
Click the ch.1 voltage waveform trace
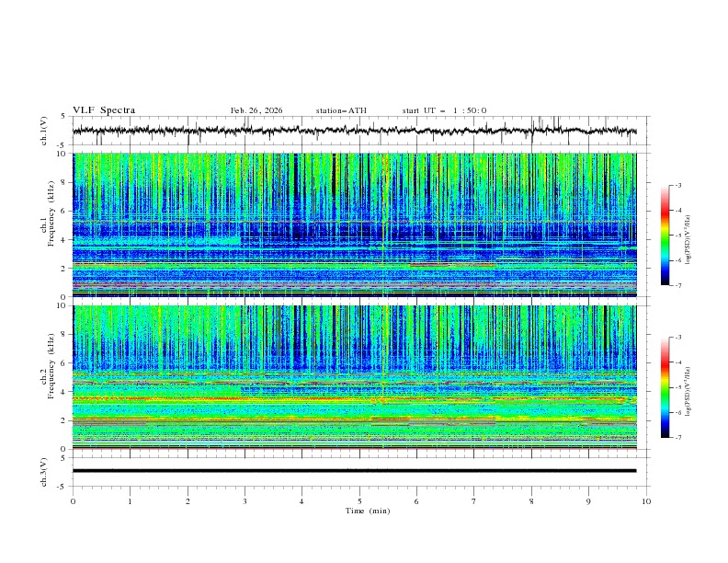point(354,131)
